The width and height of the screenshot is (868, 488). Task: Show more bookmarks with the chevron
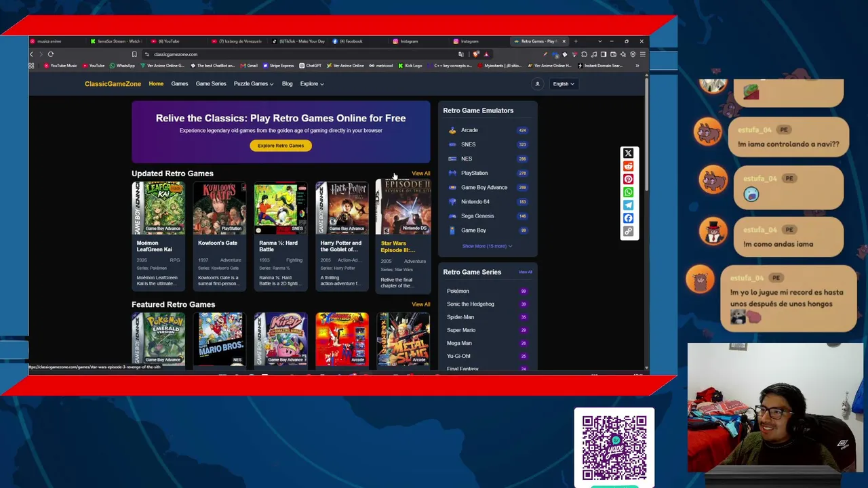click(x=637, y=66)
